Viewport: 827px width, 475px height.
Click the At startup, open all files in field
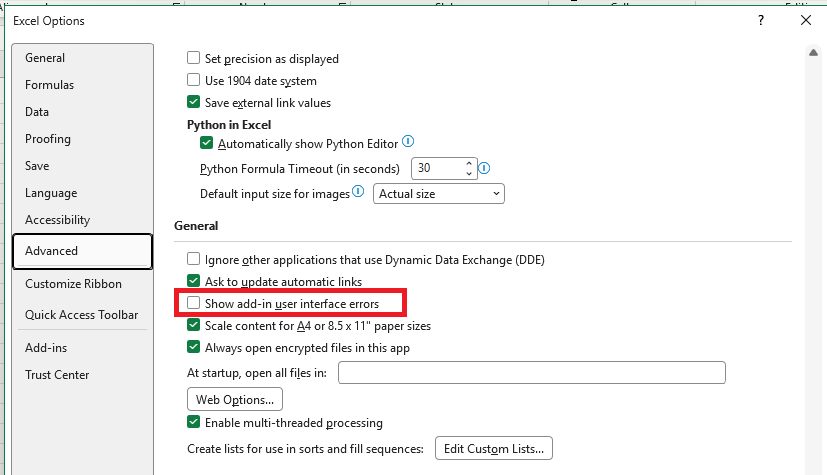point(532,373)
